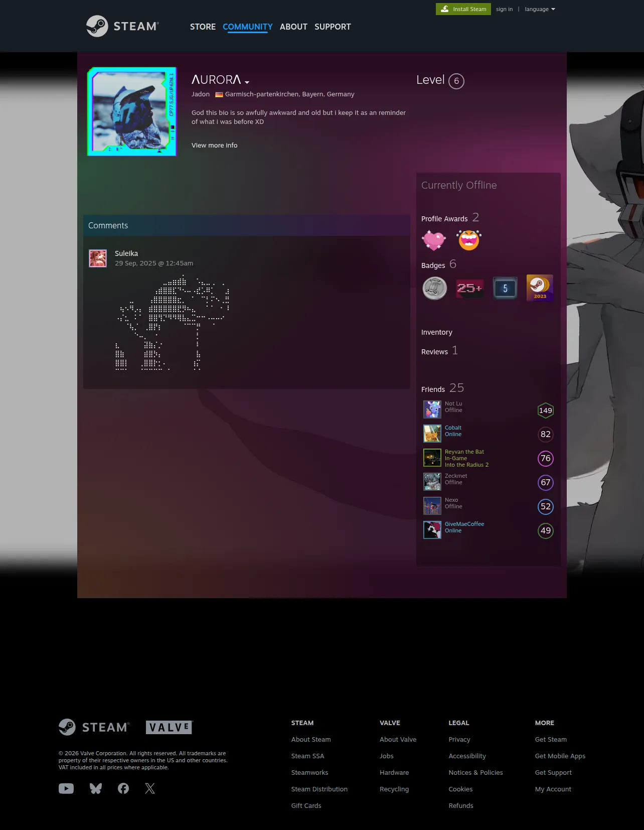Screen dimensions: 644x830
Task: View the 25+ game collector badge
Action: tap(470, 288)
